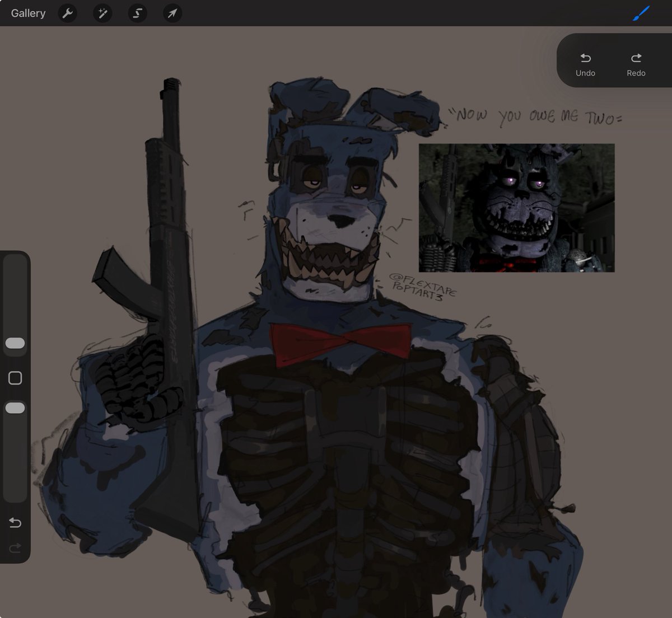Tap the Nightmare Bonnie reference photo
672x618 pixels.
(516, 209)
